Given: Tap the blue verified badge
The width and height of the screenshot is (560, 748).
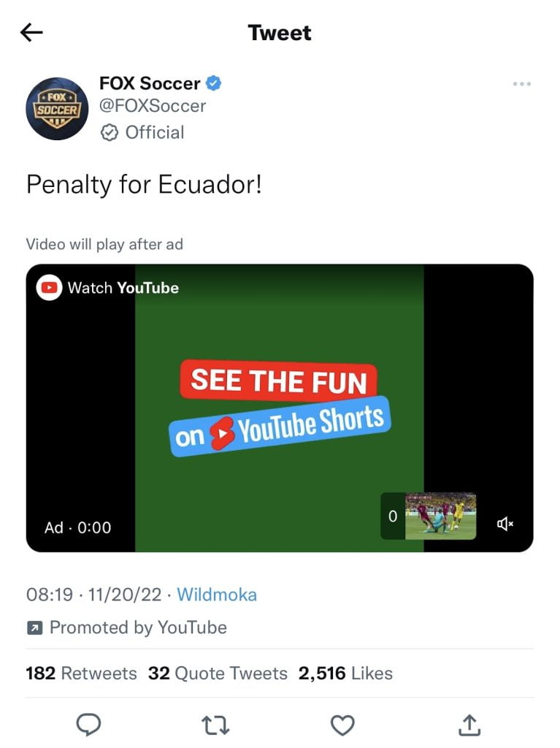Looking at the screenshot, I should pos(213,83).
